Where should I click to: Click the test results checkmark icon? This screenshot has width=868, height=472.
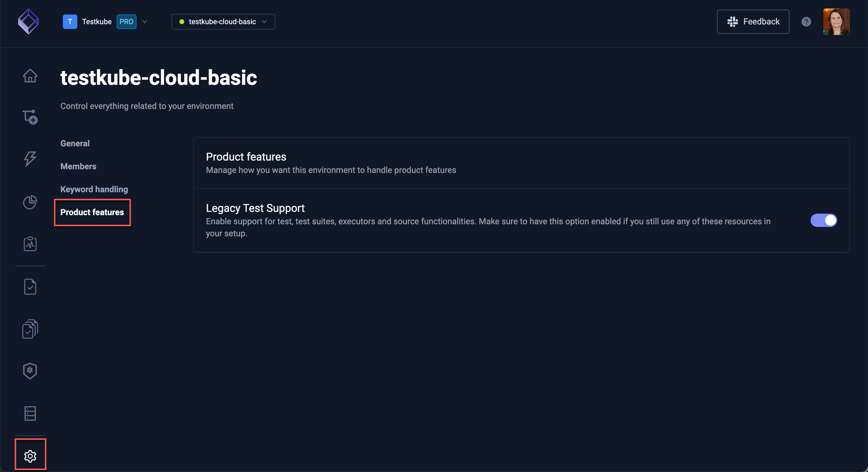(30, 286)
